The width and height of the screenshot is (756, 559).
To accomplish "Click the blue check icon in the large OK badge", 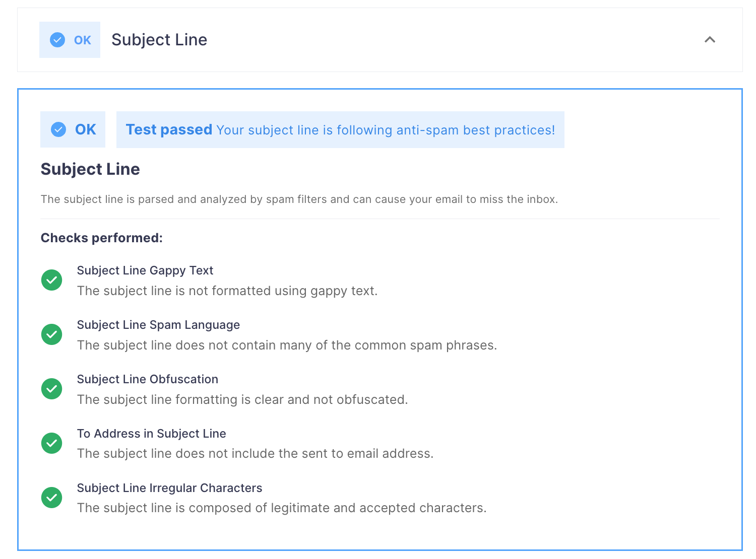I will click(x=58, y=129).
